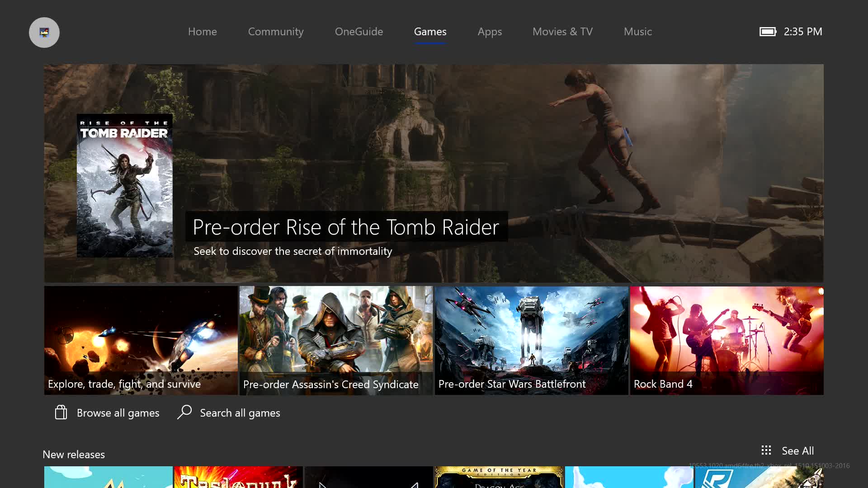The width and height of the screenshot is (868, 488).
Task: Open the profile avatar icon
Action: click(44, 33)
